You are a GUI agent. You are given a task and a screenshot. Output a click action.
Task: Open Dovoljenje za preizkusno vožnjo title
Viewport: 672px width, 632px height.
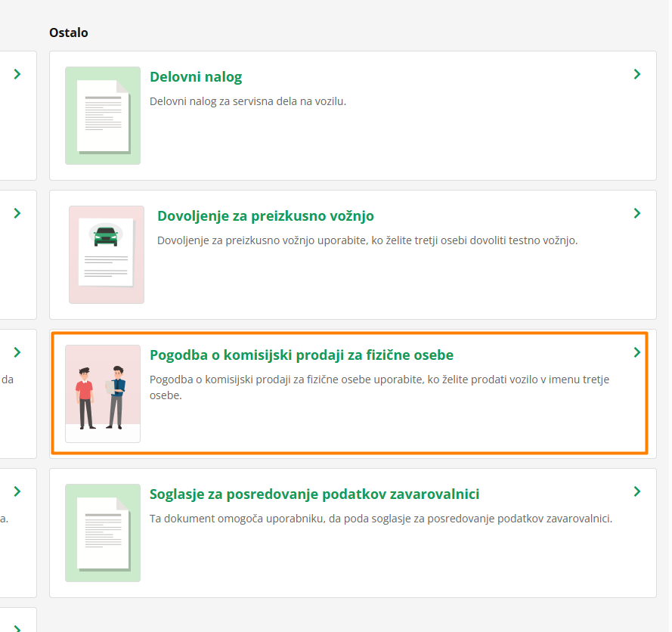(265, 216)
